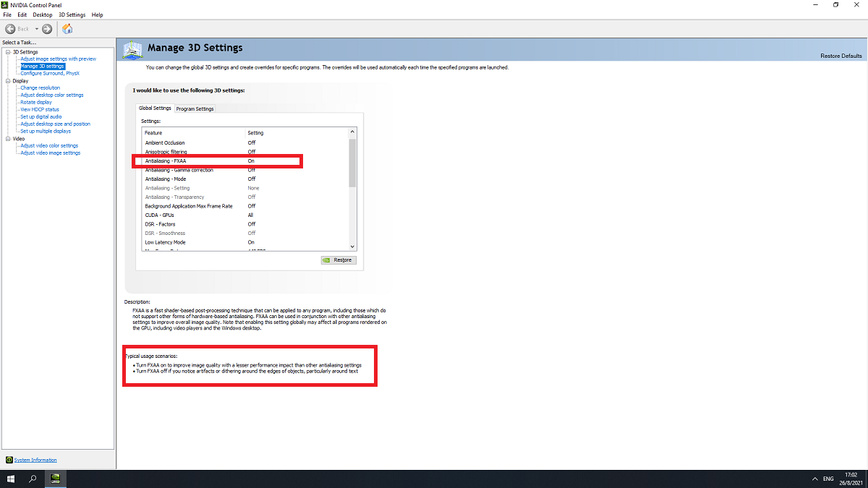This screenshot has height=488, width=868.
Task: Open the Desktop menu
Action: [x=43, y=14]
